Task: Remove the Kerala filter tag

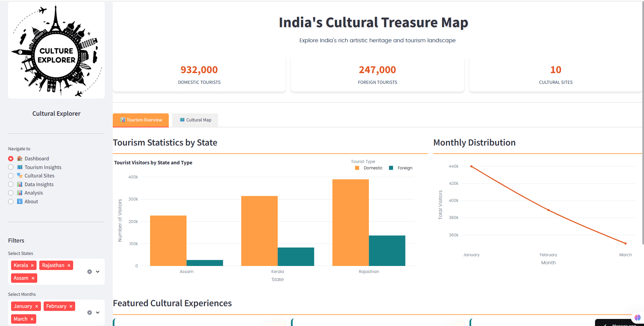Action: 33,265
